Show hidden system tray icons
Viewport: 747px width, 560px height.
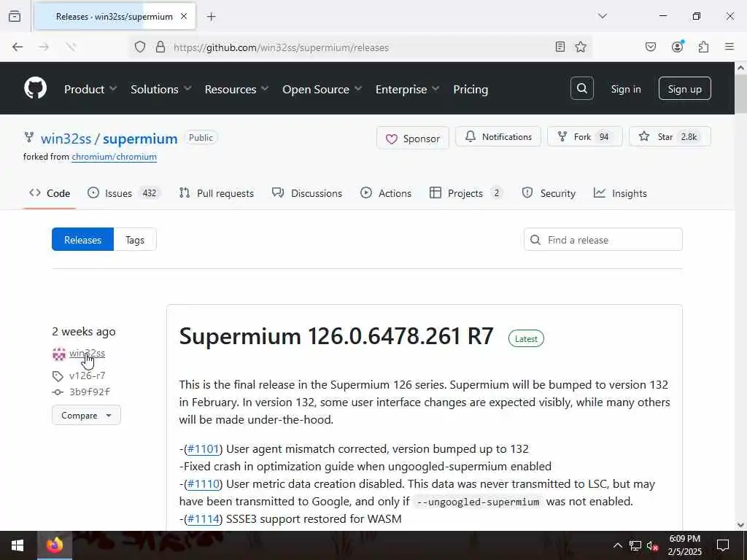tap(617, 545)
